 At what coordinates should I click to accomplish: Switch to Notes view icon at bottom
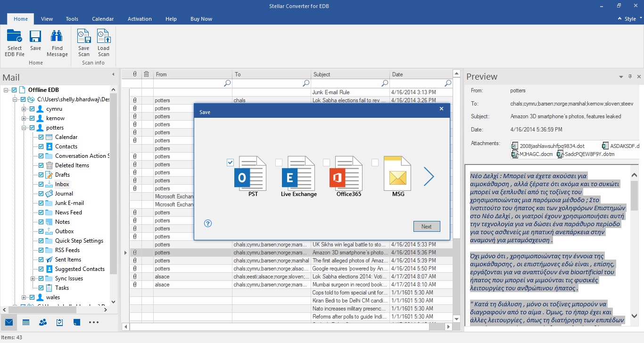point(77,322)
